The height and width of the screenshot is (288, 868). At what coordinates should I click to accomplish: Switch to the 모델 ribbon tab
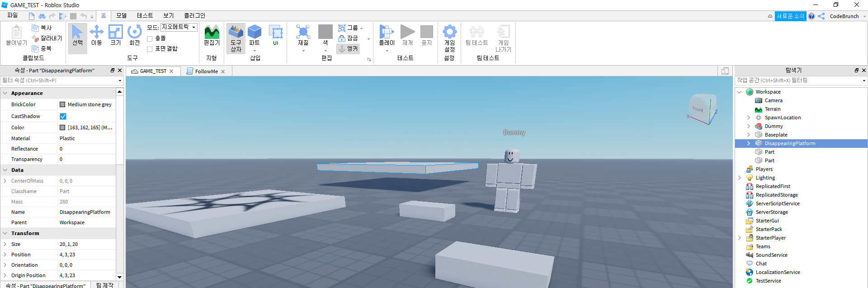coord(122,16)
